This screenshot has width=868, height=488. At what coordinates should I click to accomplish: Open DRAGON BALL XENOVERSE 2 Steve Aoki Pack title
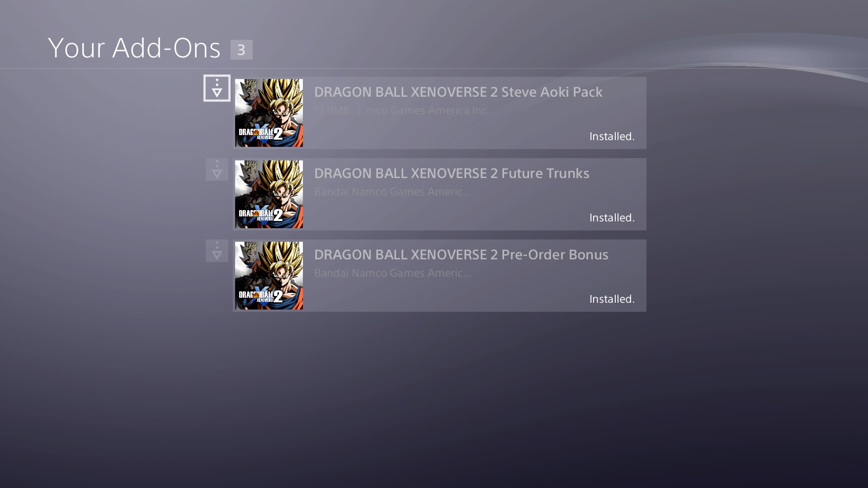coord(458,92)
